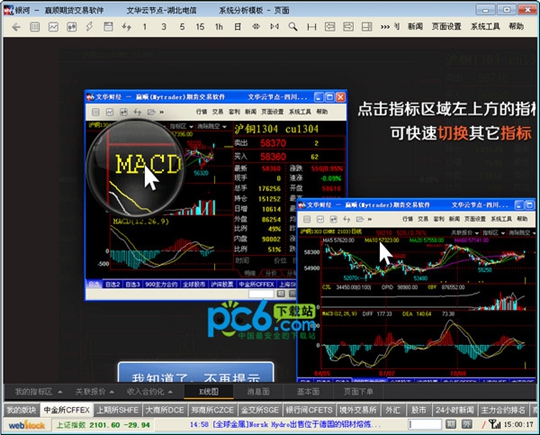The width and height of the screenshot is (540, 435).
Task: Click the back arrow in the toolbar
Action: click(16, 27)
